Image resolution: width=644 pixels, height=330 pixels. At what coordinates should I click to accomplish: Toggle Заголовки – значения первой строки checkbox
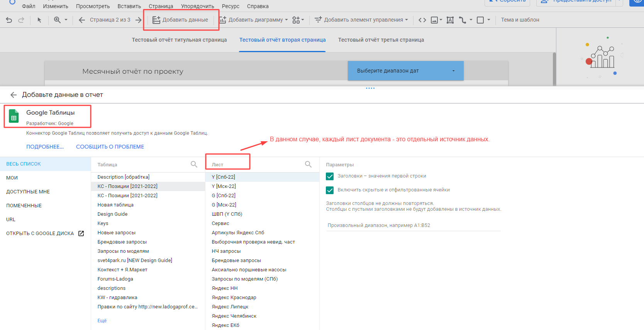coord(330,176)
